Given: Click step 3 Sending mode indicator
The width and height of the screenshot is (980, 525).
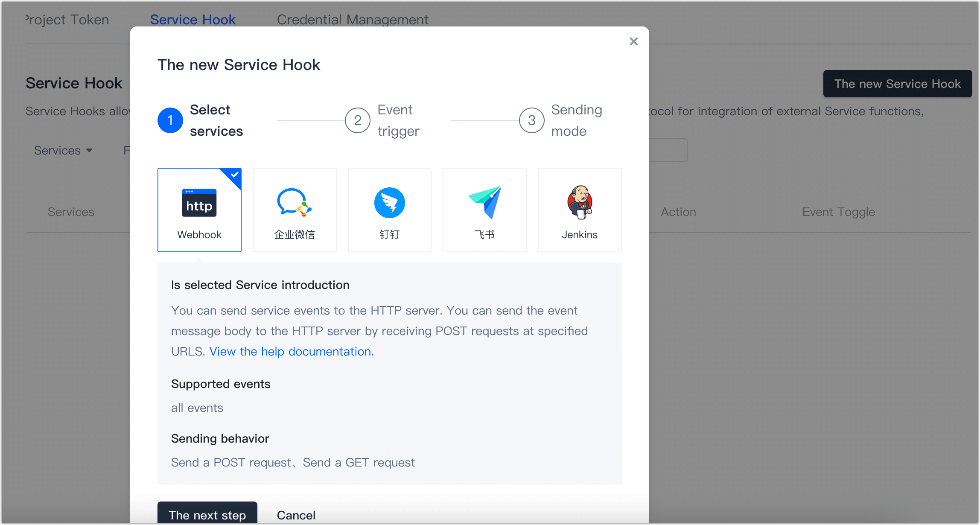Looking at the screenshot, I should 531,120.
